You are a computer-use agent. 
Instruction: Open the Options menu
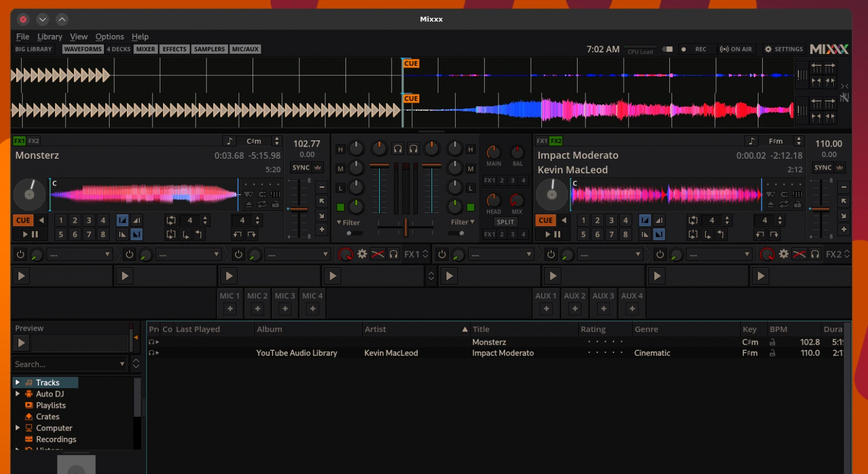coord(110,37)
